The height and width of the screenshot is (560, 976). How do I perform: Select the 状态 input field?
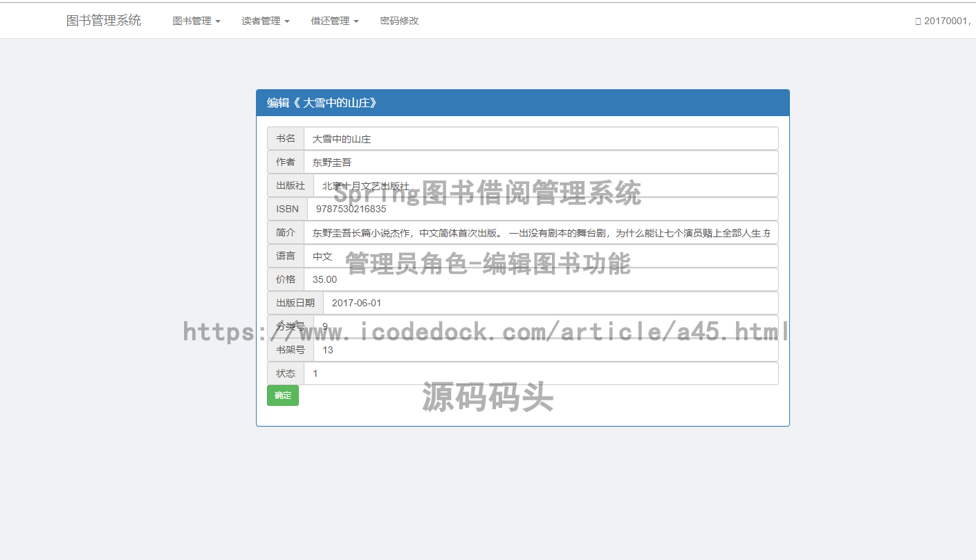click(x=540, y=373)
